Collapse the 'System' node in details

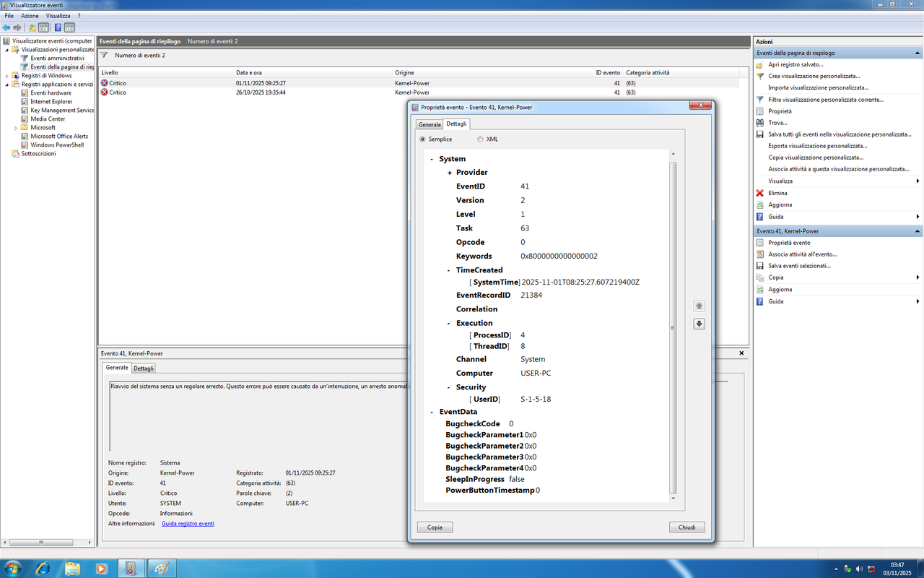(432, 159)
